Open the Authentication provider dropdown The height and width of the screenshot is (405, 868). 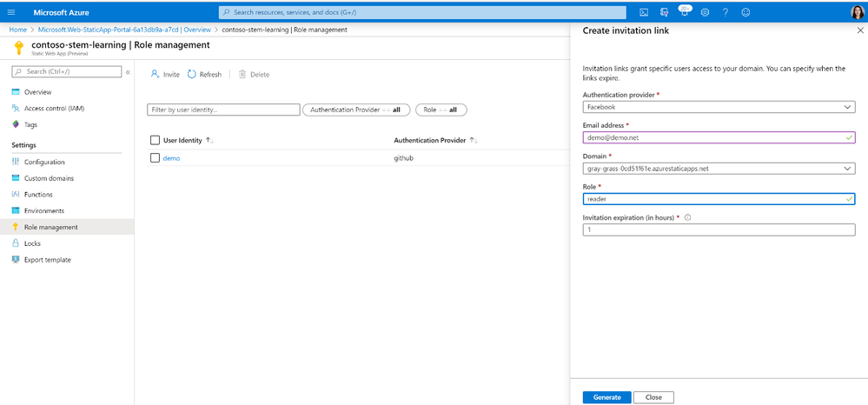(x=719, y=107)
